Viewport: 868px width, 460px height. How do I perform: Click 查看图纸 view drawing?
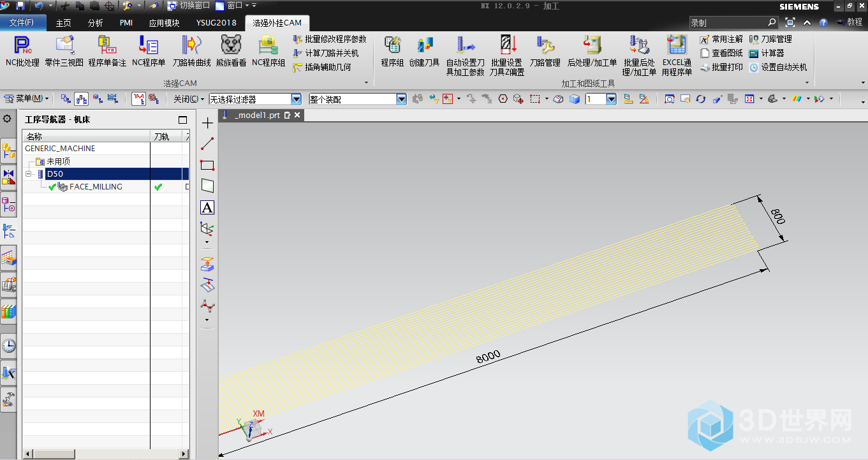(721, 54)
